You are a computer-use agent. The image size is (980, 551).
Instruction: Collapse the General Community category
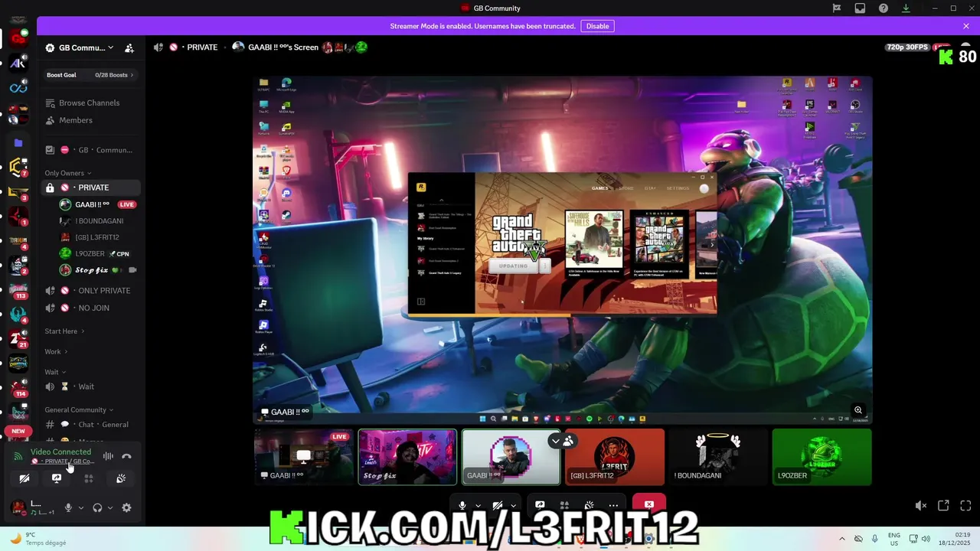click(79, 410)
